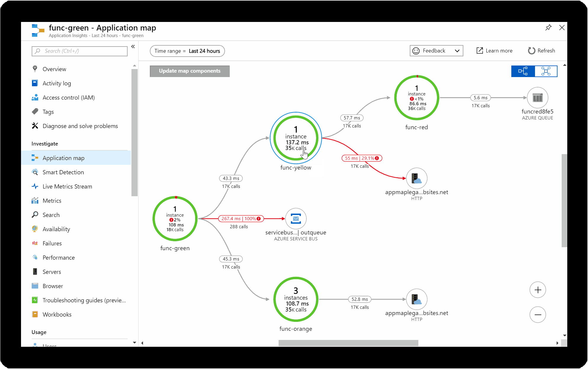Click the 5.6 ms edge label
This screenshot has width=588, height=369.
click(x=481, y=98)
